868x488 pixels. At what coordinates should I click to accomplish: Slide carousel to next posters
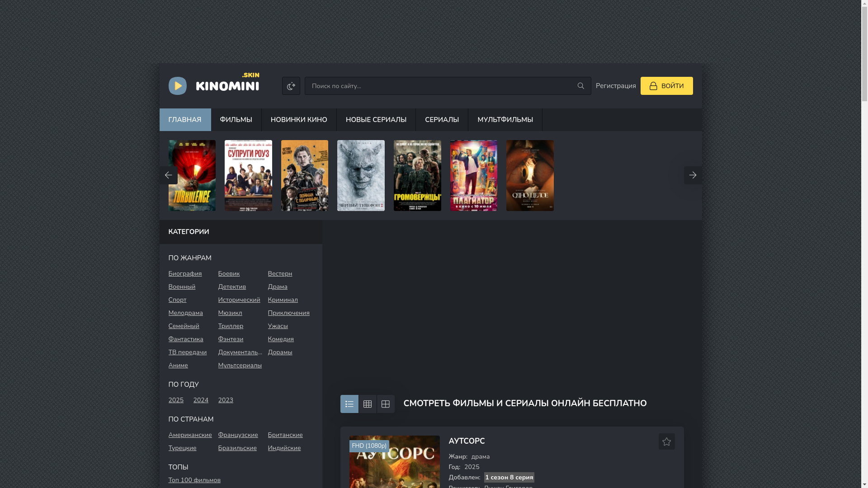coord(693,175)
